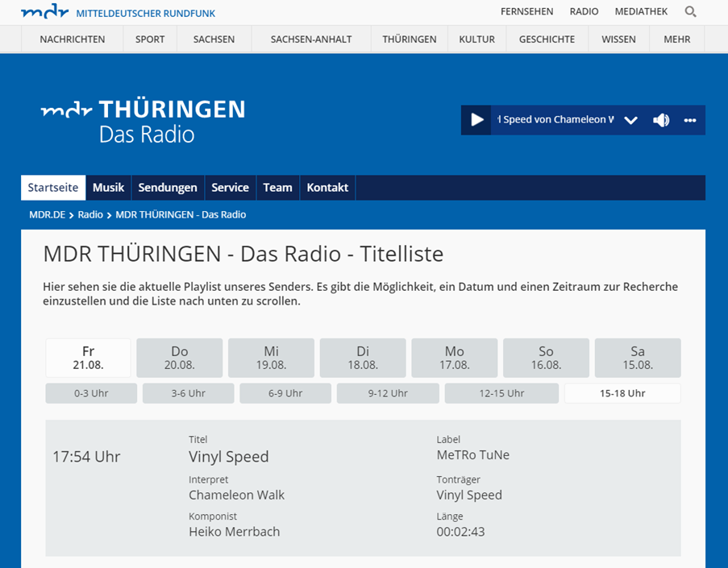Mute the radio player volume
Viewport: 728px width, 568px height.
point(661,120)
